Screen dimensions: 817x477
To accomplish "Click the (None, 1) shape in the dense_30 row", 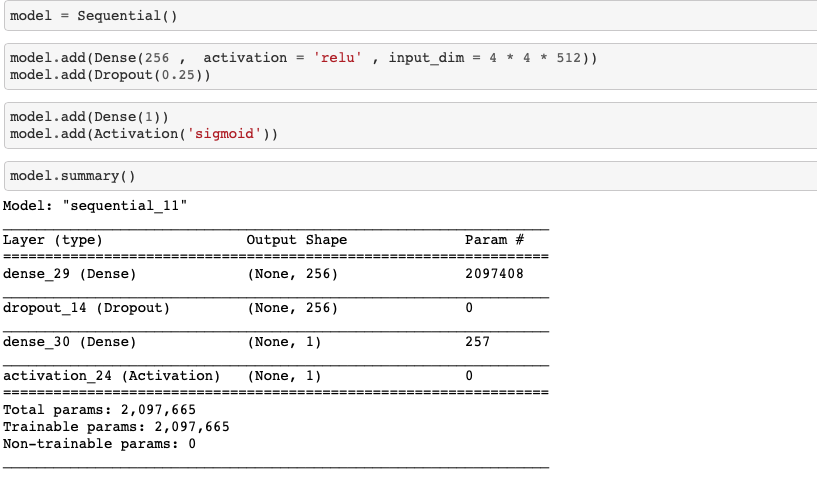I will [284, 341].
